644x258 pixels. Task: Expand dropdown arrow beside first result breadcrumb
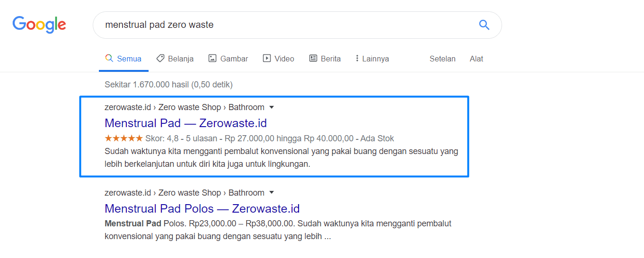[x=272, y=107]
